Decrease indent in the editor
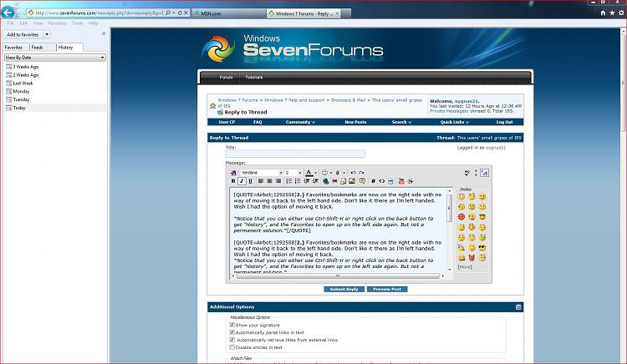Image resolution: width=627 pixels, height=364 pixels. pos(307,181)
